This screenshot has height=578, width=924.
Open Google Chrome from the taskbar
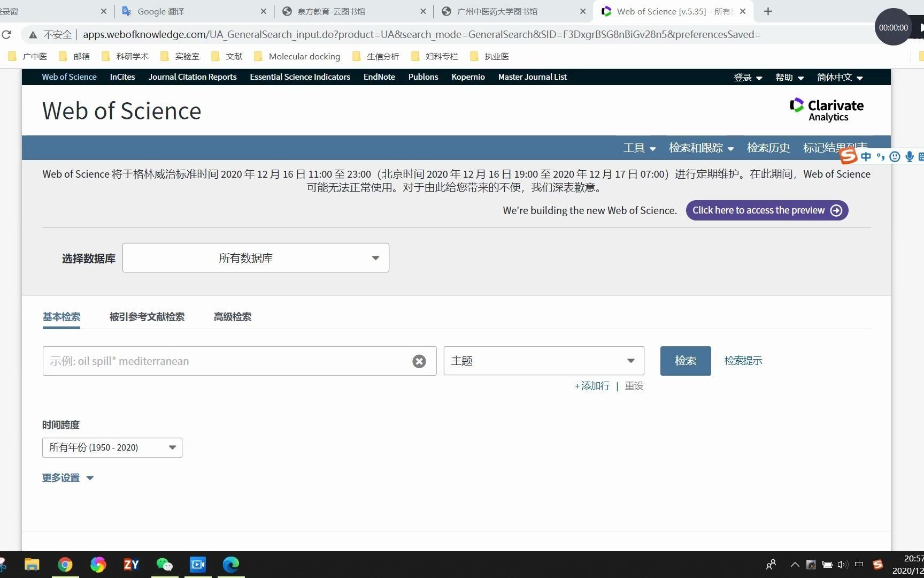pyautogui.click(x=65, y=564)
